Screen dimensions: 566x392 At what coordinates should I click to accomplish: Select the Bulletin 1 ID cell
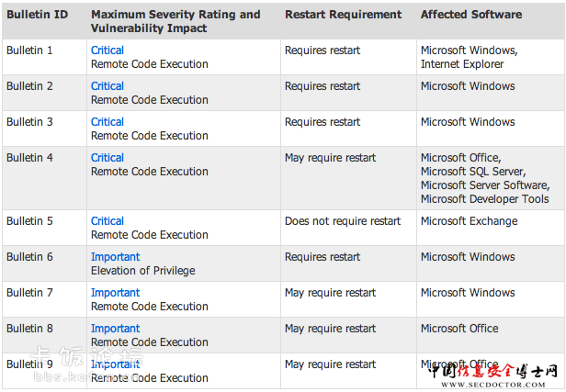29,50
